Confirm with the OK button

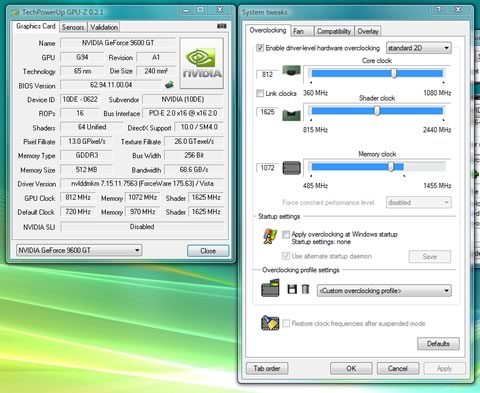[x=351, y=368]
